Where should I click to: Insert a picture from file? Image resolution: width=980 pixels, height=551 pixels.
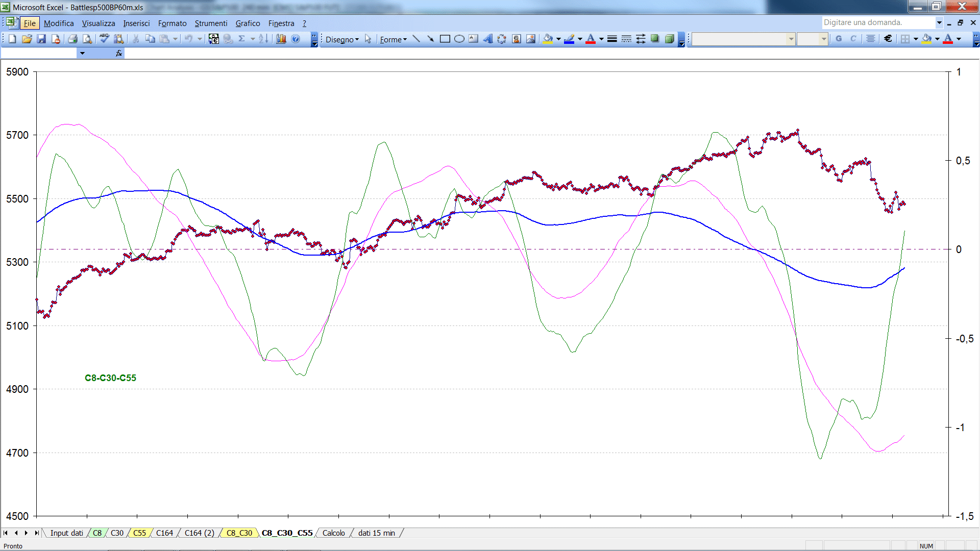coord(531,39)
